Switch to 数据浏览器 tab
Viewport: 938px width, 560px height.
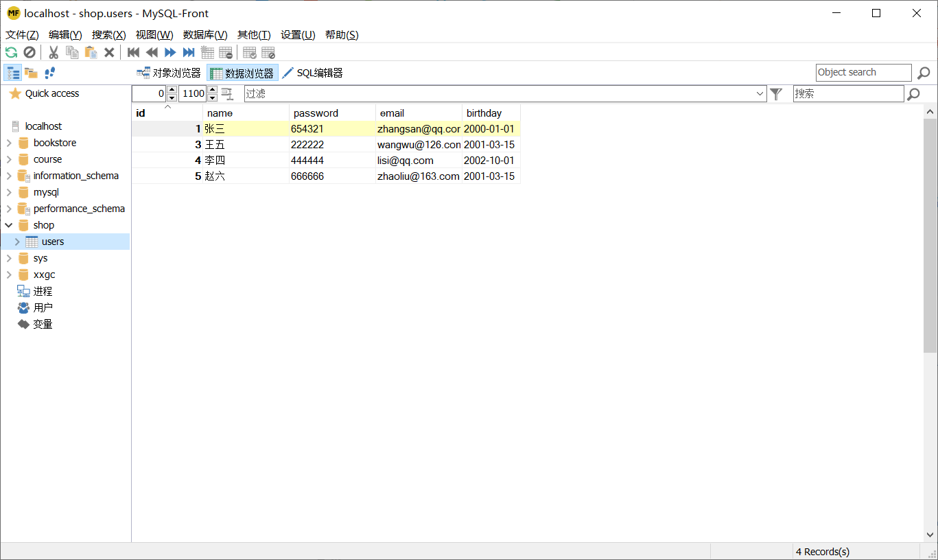242,73
